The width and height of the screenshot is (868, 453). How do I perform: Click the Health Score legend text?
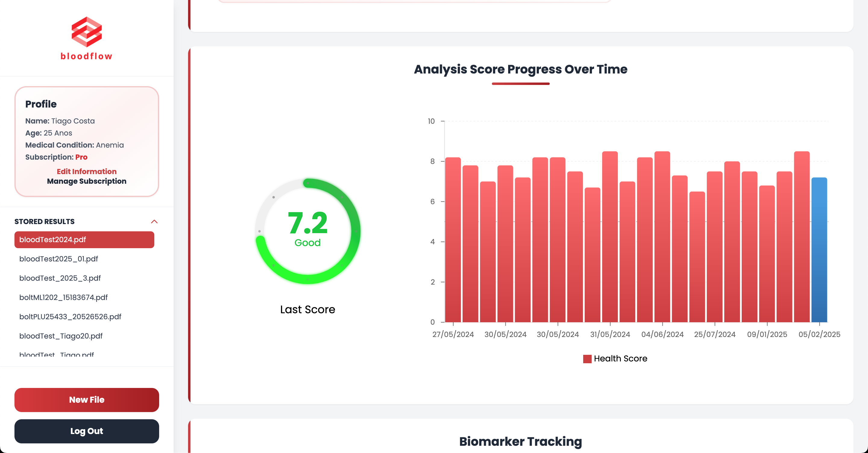[x=620, y=359]
